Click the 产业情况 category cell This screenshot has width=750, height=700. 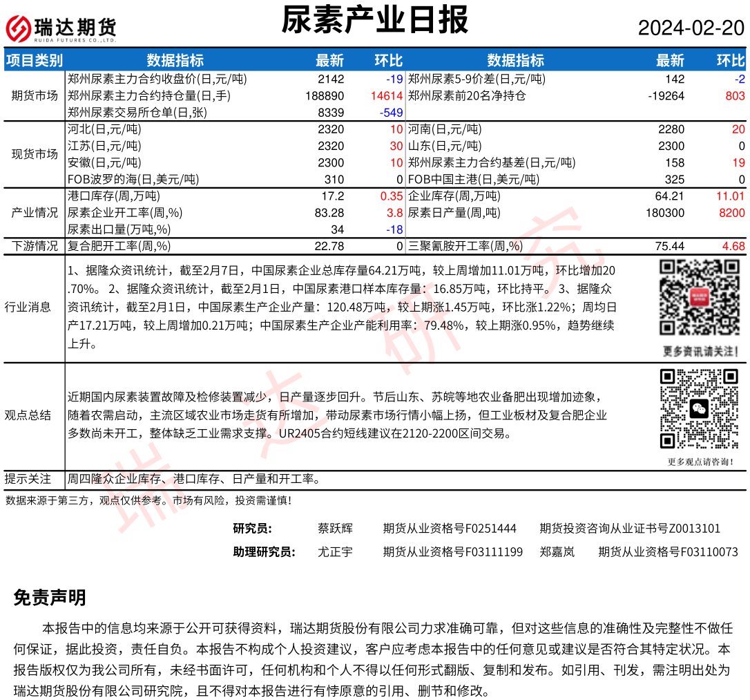[35, 213]
